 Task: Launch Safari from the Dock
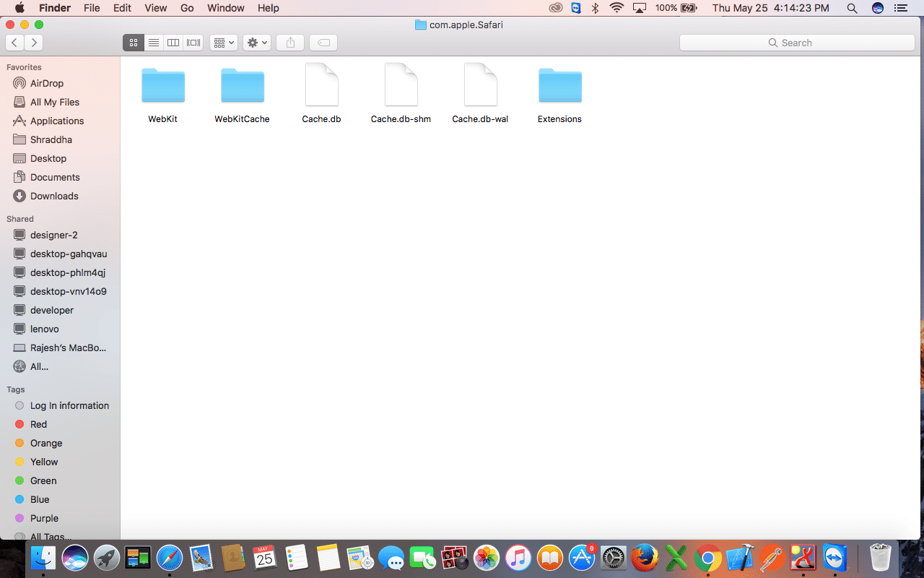click(x=170, y=558)
